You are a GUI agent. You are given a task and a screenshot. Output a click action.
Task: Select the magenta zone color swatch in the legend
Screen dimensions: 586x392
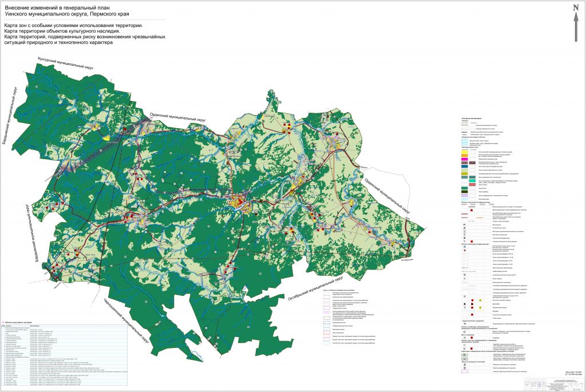click(x=465, y=159)
